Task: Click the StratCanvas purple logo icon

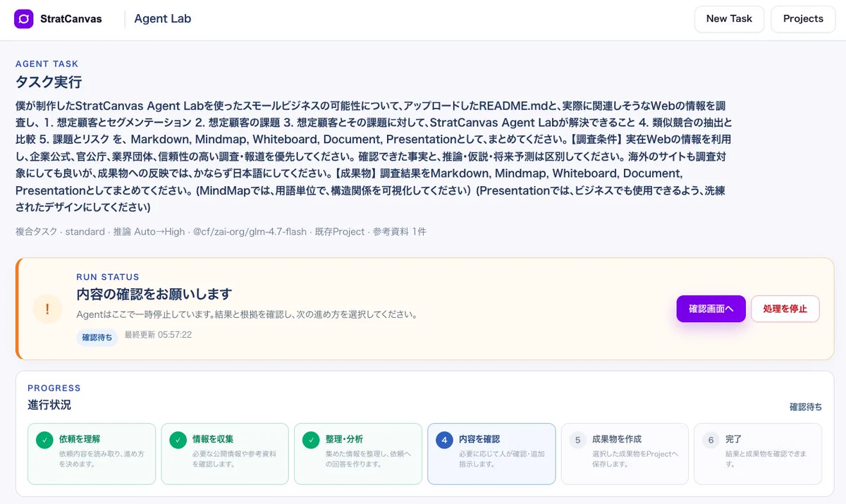Action: click(x=24, y=19)
